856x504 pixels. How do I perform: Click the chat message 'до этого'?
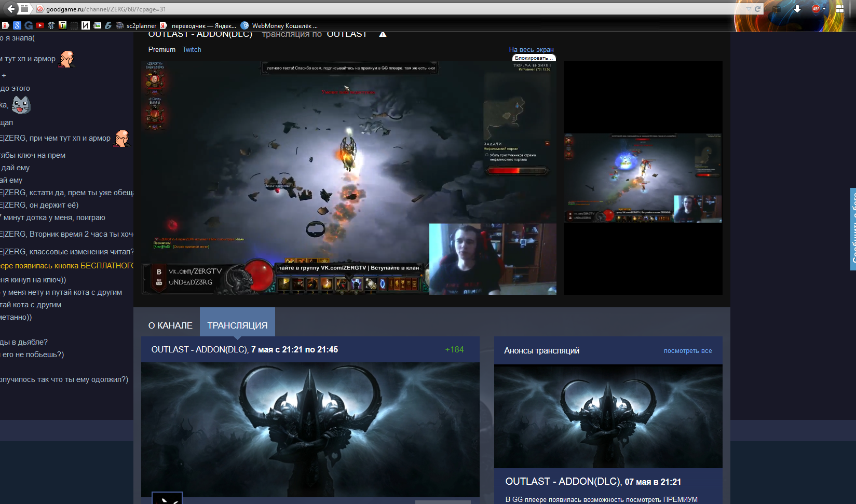pyautogui.click(x=15, y=88)
